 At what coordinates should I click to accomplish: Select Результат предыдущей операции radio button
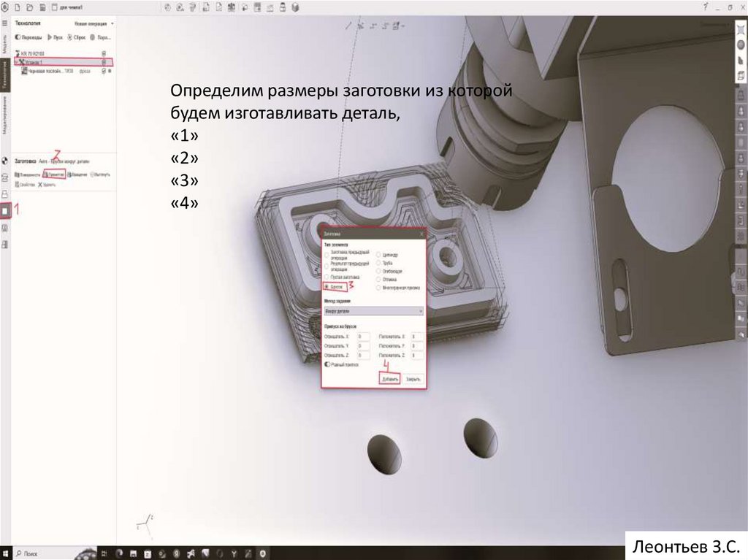tap(327, 266)
